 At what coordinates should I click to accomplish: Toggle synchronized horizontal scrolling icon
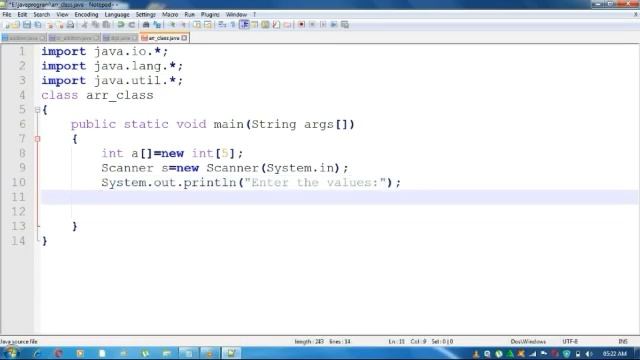point(208,25)
